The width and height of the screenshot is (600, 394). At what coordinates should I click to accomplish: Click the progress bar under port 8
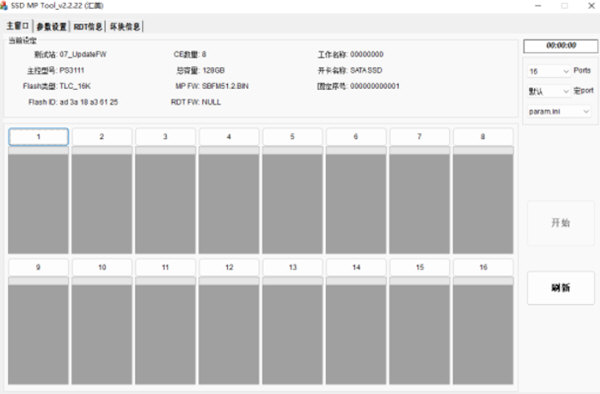coord(483,150)
